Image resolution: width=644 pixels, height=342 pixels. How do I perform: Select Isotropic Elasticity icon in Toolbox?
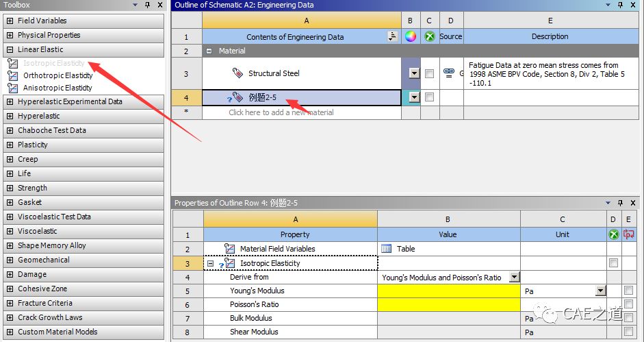tap(13, 63)
